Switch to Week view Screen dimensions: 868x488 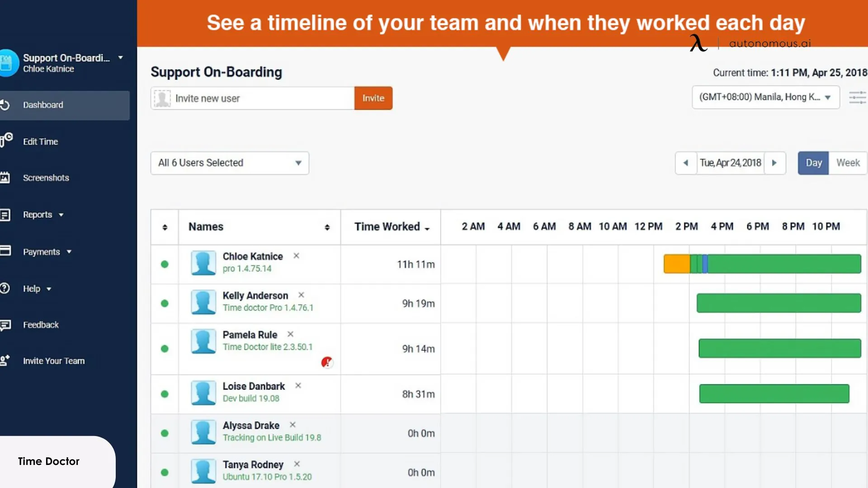click(x=848, y=163)
